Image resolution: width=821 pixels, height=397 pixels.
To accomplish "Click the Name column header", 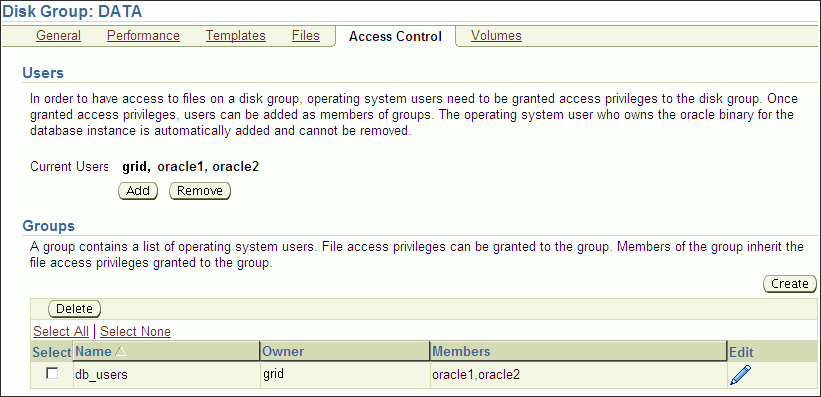I will pyautogui.click(x=93, y=351).
